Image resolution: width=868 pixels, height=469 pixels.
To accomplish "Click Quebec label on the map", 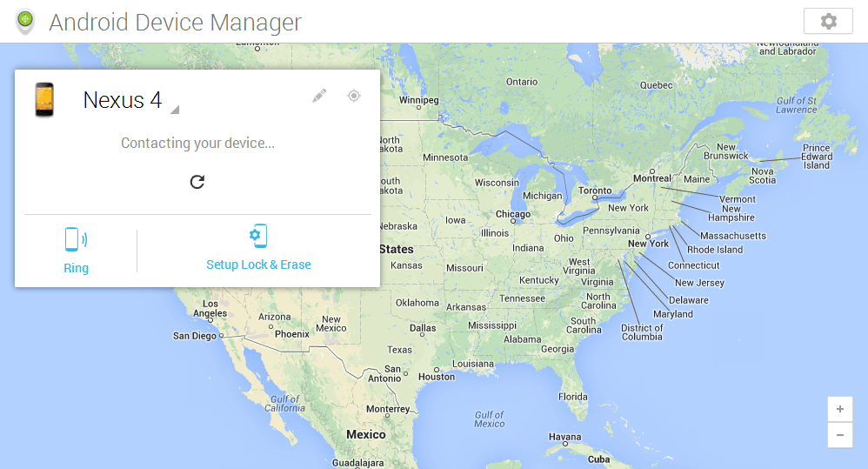I will tap(656, 85).
